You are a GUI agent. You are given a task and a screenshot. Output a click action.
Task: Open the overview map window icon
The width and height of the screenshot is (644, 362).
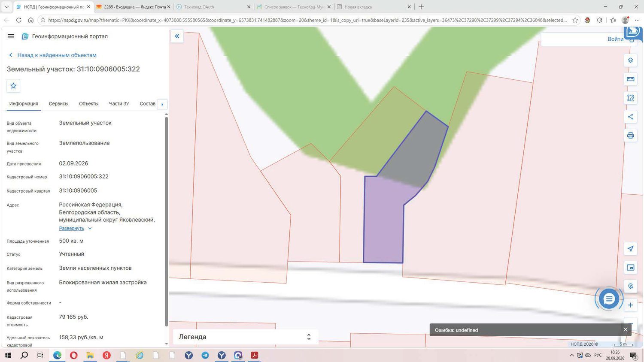630,268
